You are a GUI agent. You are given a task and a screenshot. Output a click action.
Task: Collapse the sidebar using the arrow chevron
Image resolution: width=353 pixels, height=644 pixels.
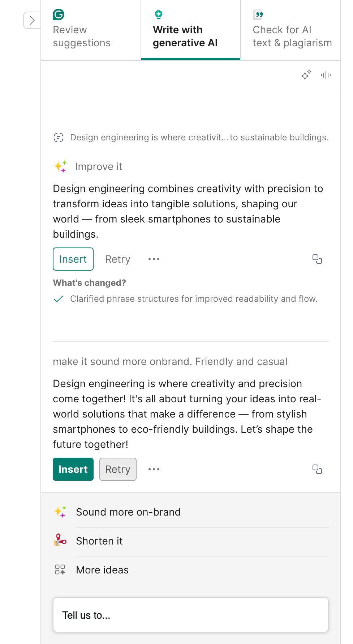[32, 20]
